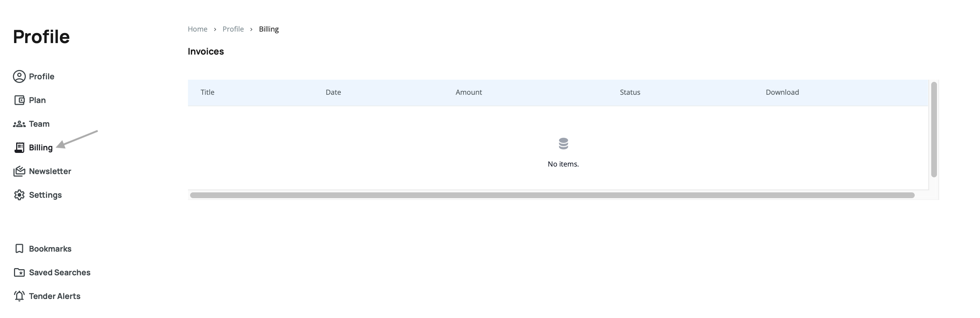Viewport: 980px width, 318px height.
Task: Open the Plan menu item
Action: (x=37, y=100)
